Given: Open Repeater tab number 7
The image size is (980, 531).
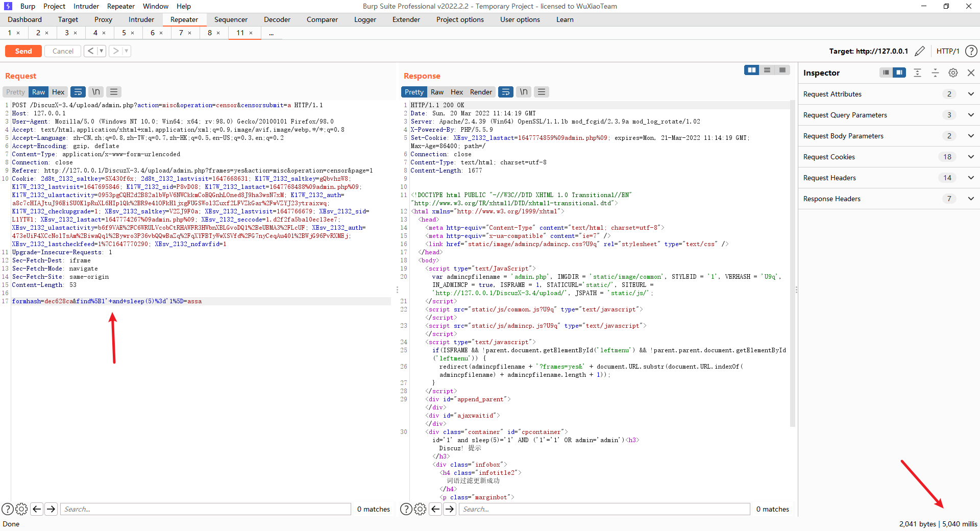Looking at the screenshot, I should coord(181,33).
